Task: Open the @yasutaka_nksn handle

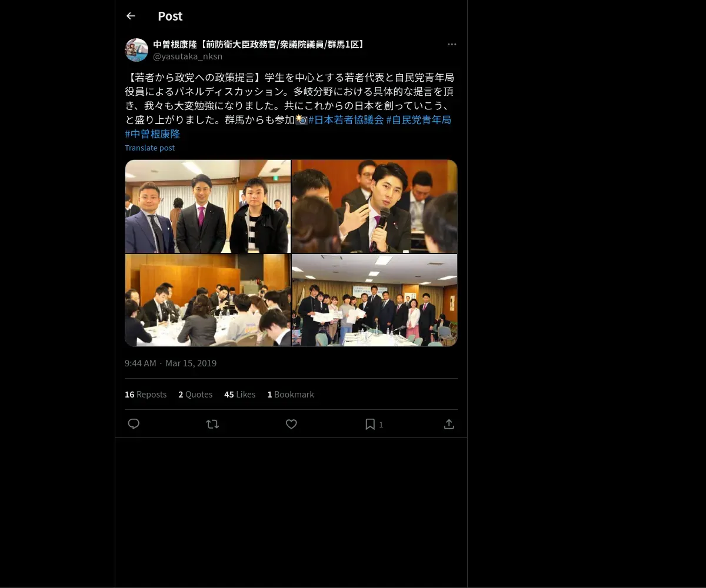Action: point(188,56)
